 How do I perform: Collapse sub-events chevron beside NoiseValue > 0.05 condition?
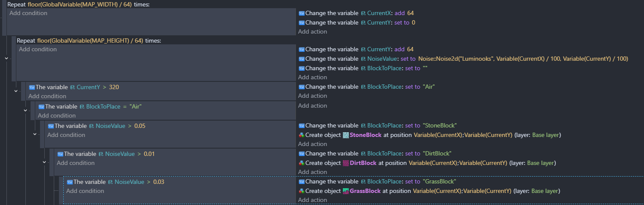point(35,134)
